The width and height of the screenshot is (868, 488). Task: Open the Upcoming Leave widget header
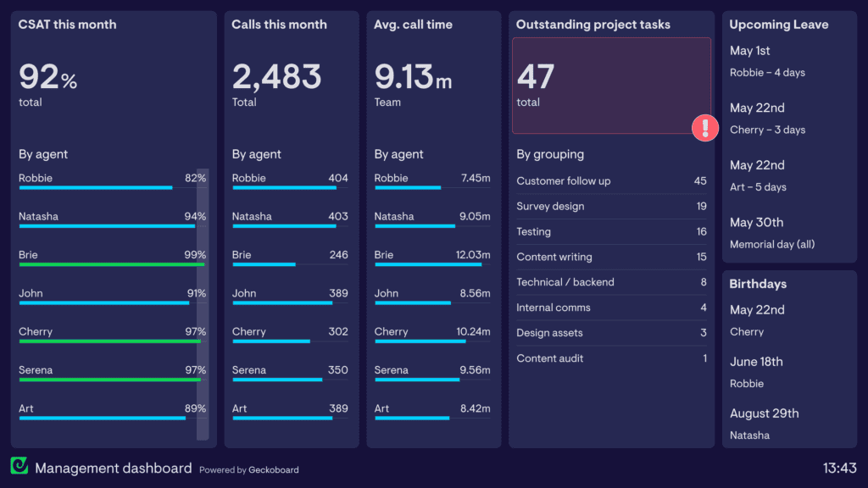[779, 25]
